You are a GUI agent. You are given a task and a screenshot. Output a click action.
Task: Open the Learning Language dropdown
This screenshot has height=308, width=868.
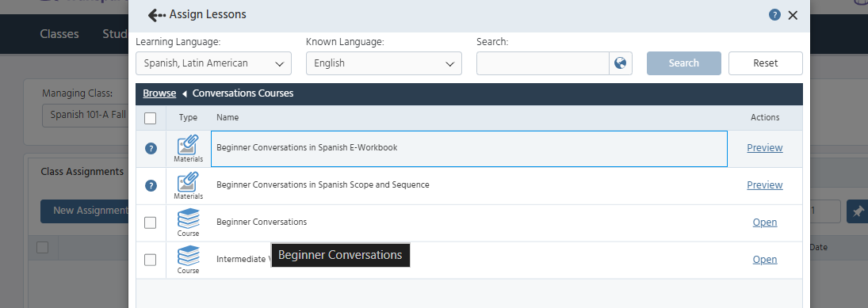213,63
